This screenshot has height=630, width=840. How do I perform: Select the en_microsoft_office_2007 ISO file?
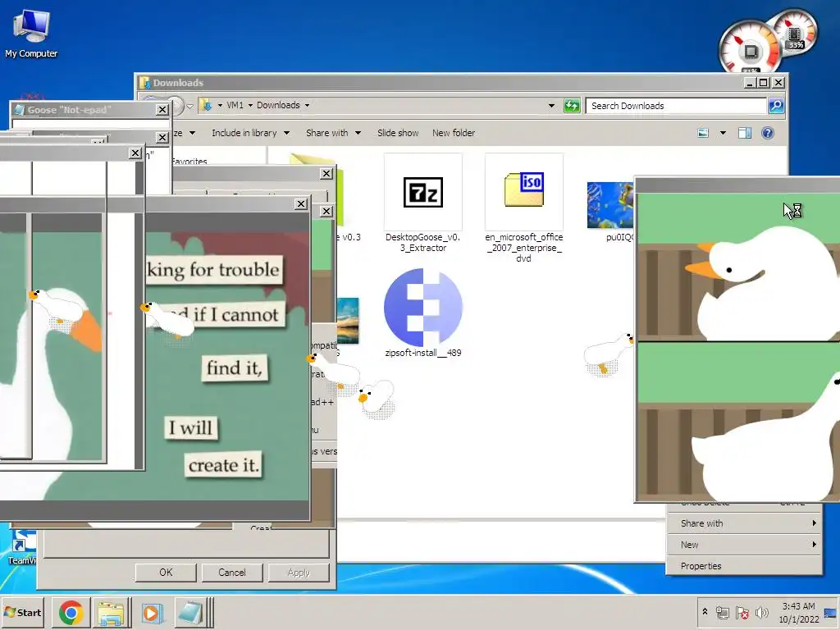click(x=524, y=208)
